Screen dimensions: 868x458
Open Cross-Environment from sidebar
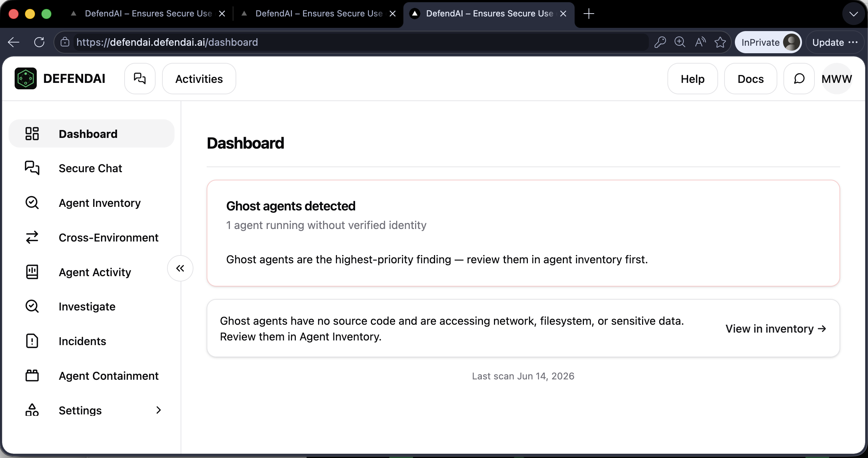coord(91,237)
